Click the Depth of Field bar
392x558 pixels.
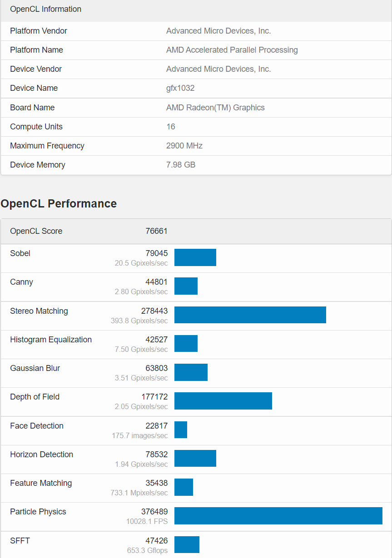tap(223, 401)
